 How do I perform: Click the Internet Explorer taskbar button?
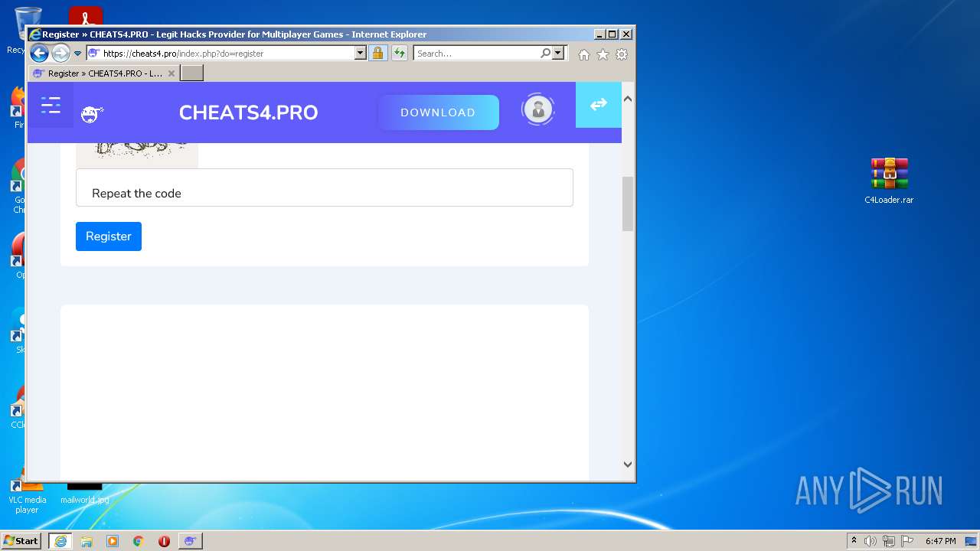60,541
